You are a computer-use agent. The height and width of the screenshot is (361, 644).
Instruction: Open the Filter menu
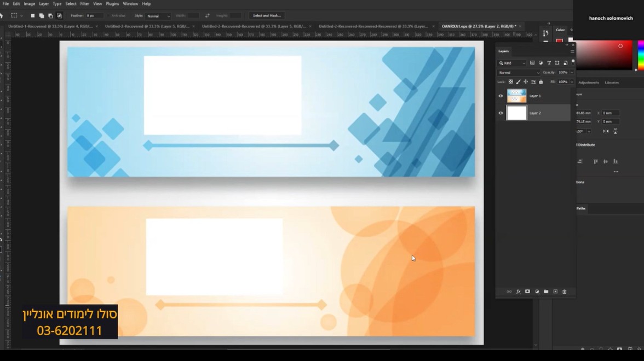click(x=84, y=4)
